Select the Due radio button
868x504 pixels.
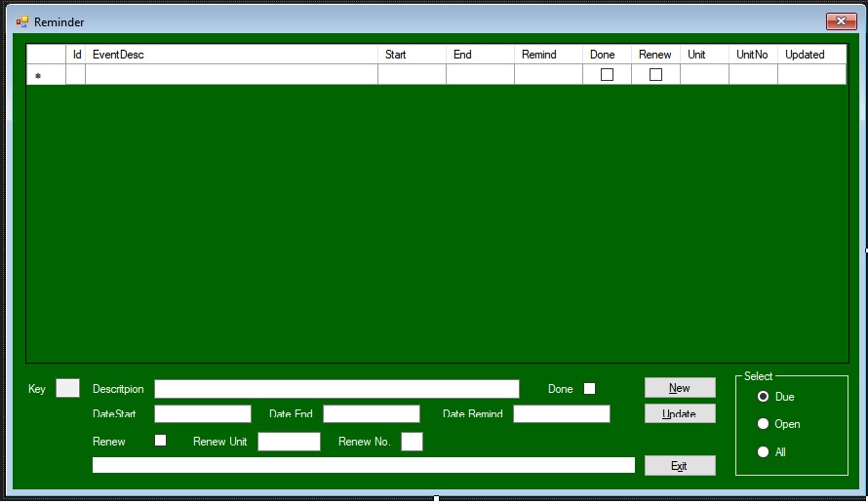[764, 397]
